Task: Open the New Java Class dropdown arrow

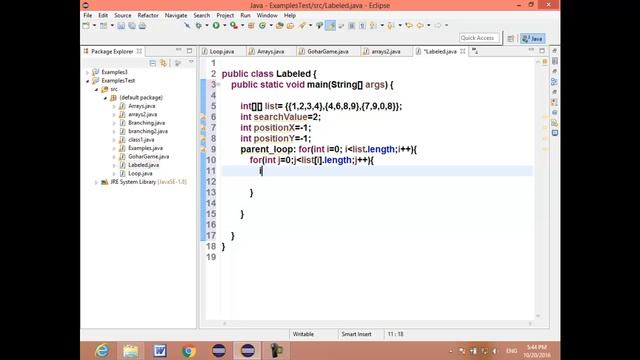Action: click(271, 26)
